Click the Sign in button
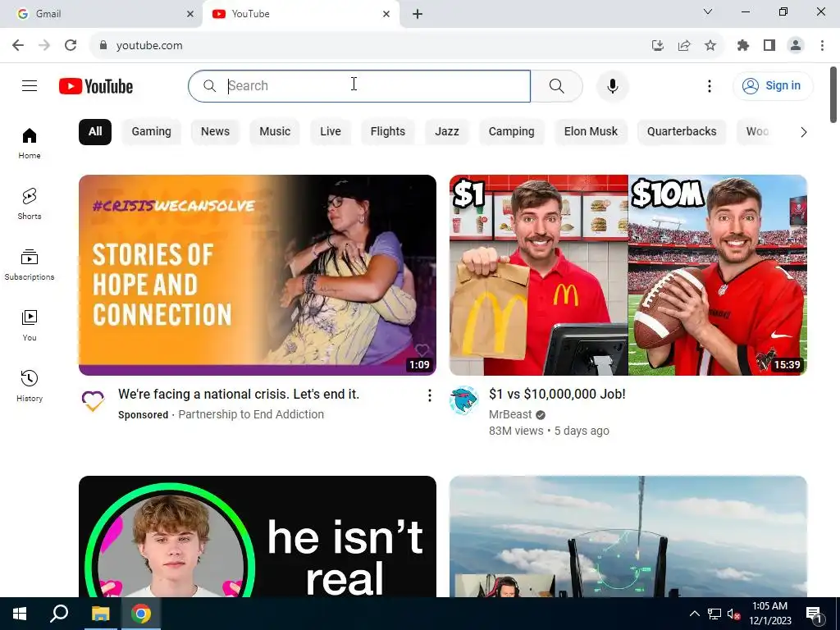840x630 pixels. point(773,85)
